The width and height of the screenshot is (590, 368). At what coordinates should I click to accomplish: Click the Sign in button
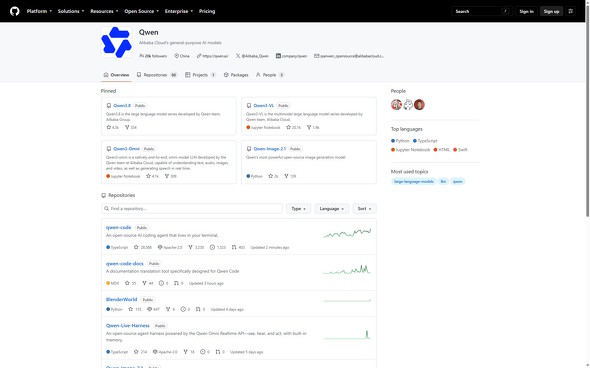pos(526,11)
